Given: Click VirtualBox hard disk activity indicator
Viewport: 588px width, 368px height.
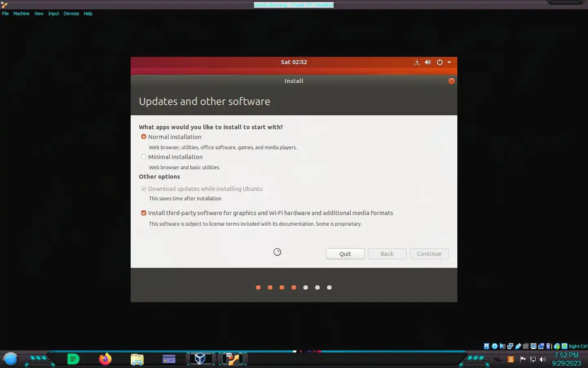Looking at the screenshot, I should [486, 346].
